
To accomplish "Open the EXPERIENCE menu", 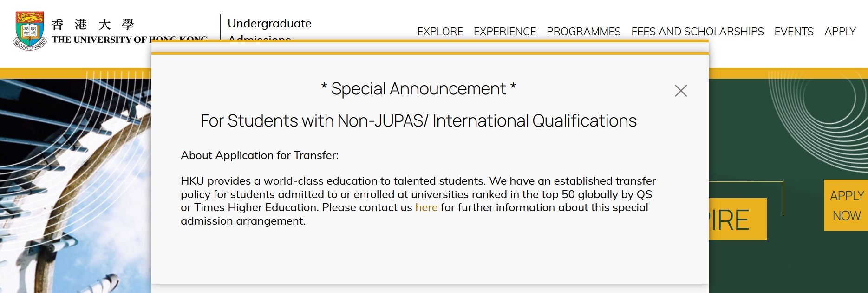I will pyautogui.click(x=504, y=32).
